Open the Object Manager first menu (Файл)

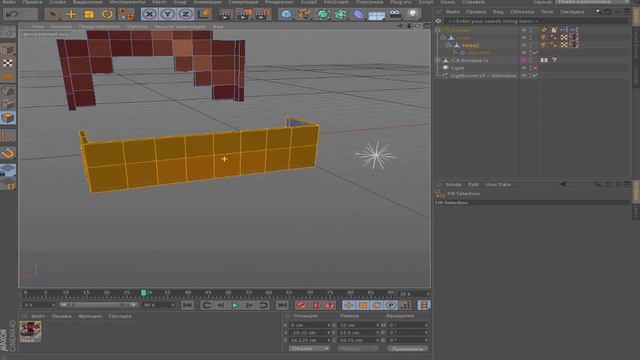click(452, 12)
